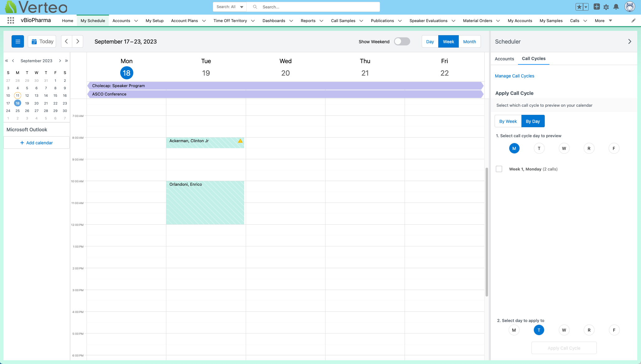The height and width of the screenshot is (364, 641).
Task: Expand the Accounts nav menu chevron
Action: (x=136, y=21)
